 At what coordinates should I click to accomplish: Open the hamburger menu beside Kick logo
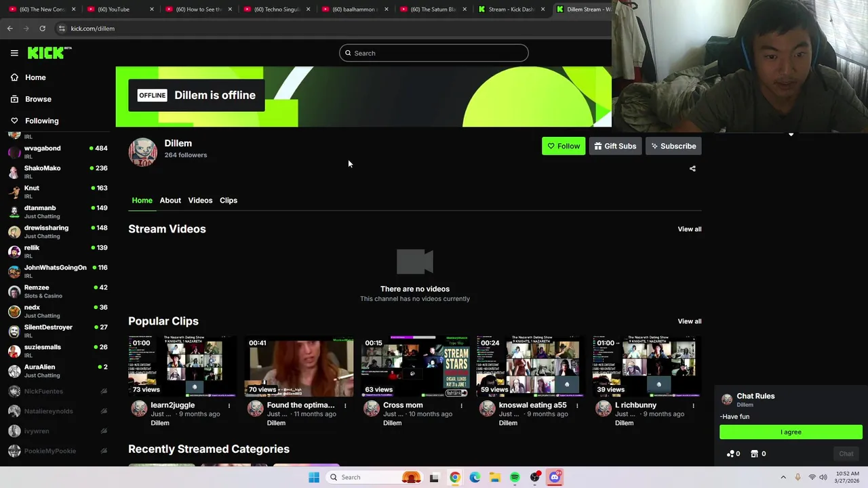[x=14, y=53]
